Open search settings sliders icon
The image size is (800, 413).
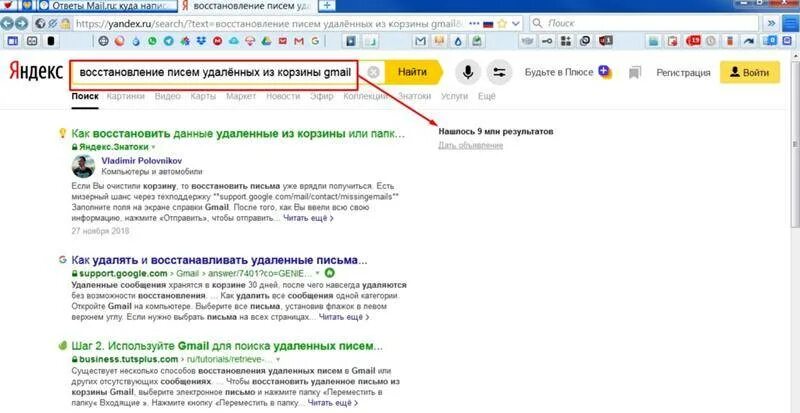[499, 72]
